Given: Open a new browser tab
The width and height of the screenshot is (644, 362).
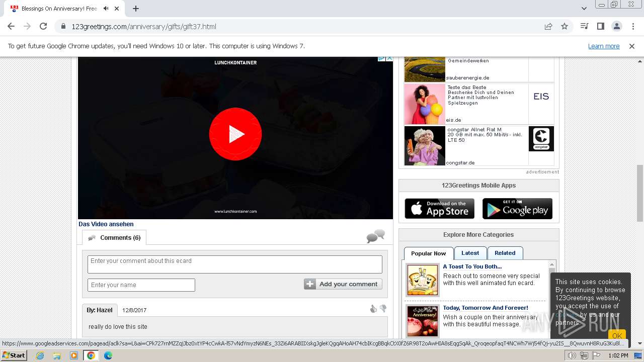Looking at the screenshot, I should coord(136,9).
